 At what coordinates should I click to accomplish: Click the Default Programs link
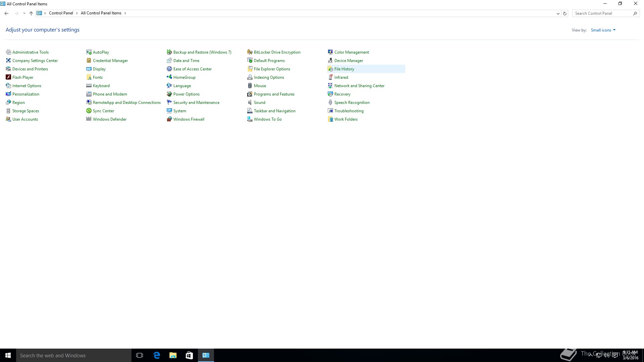pyautogui.click(x=269, y=60)
